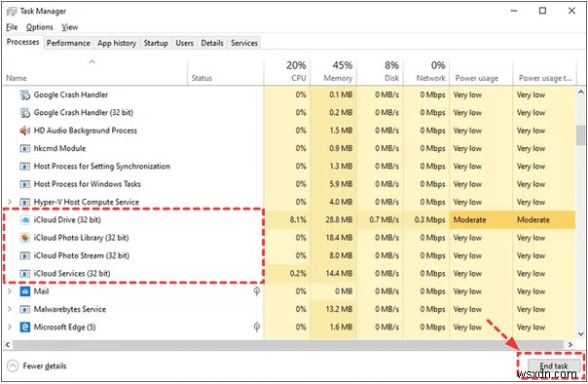Click the vertical scrollbar up arrow

tap(581, 92)
